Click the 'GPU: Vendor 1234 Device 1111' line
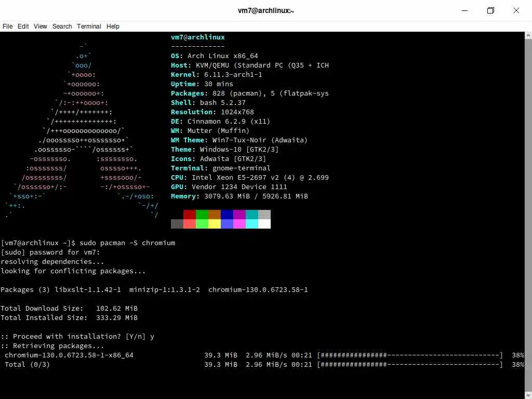532x399 pixels. [x=229, y=187]
